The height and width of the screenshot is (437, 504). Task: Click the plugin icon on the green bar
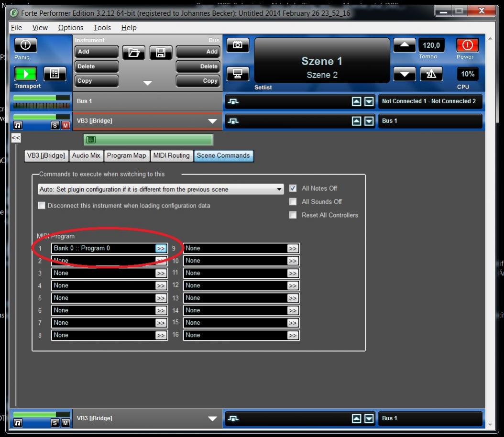pos(91,140)
